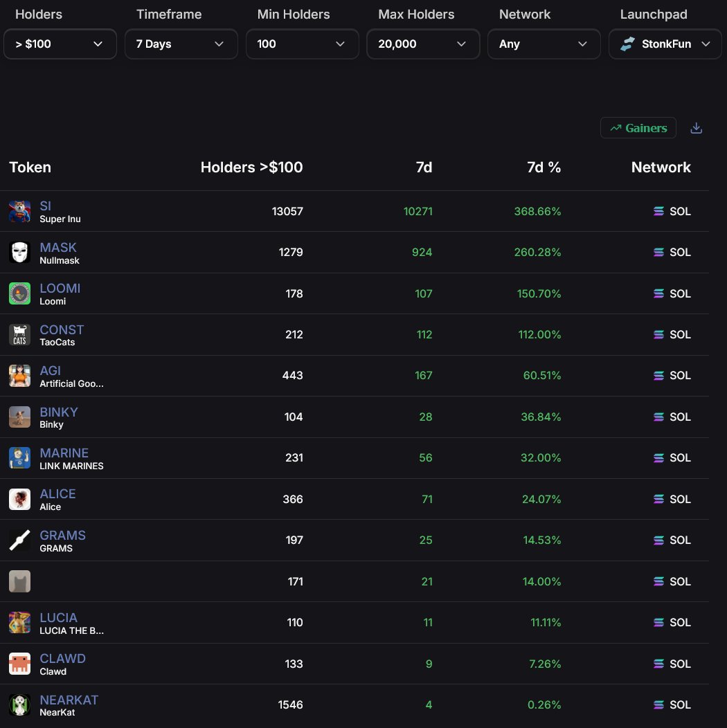Viewport: 727px width, 728px height.
Task: Click the Binky token avatar
Action: tap(19, 417)
